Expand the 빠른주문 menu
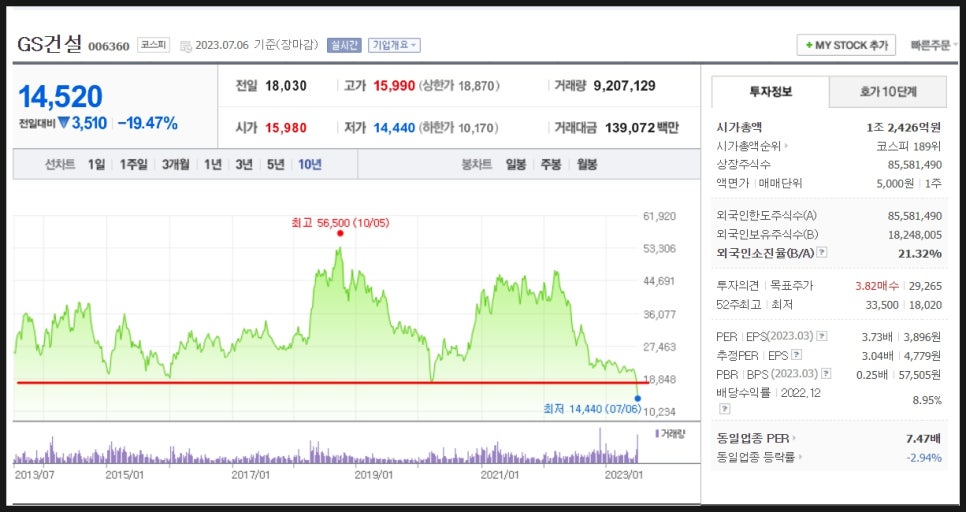 pyautogui.click(x=933, y=46)
